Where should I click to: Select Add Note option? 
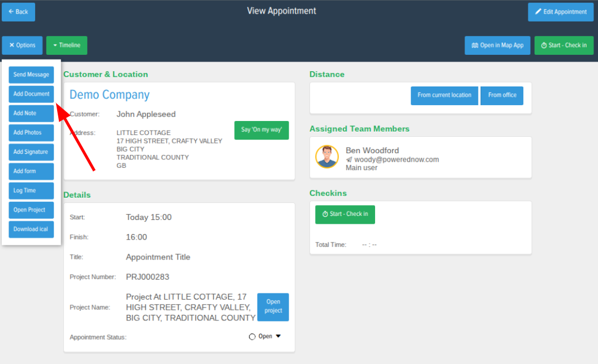(x=31, y=113)
